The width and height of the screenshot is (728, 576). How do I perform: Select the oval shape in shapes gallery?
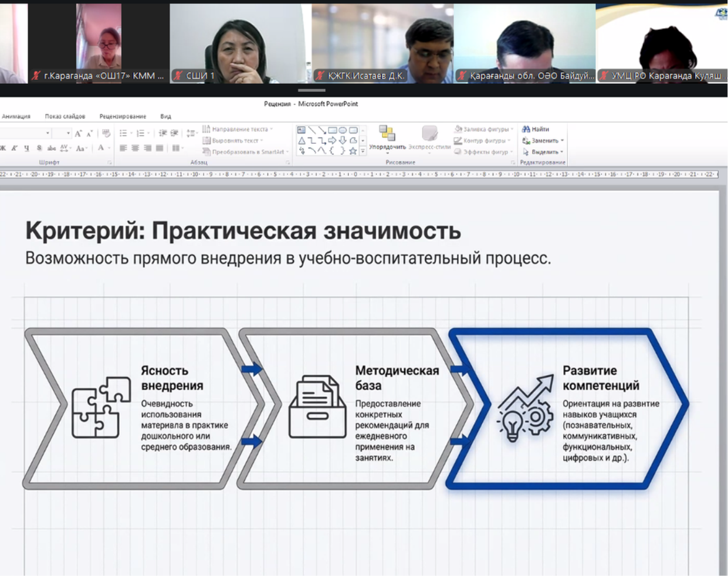tap(343, 130)
